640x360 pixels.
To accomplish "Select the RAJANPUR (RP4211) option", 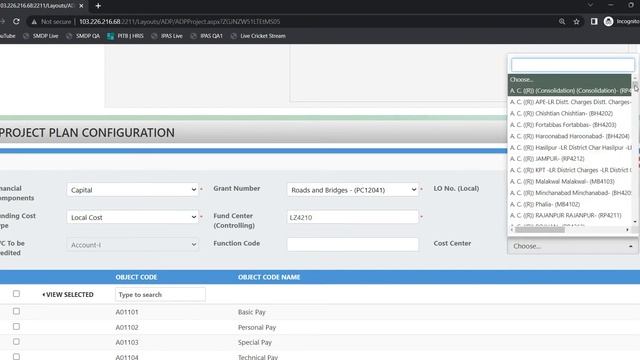I will pyautogui.click(x=569, y=216).
